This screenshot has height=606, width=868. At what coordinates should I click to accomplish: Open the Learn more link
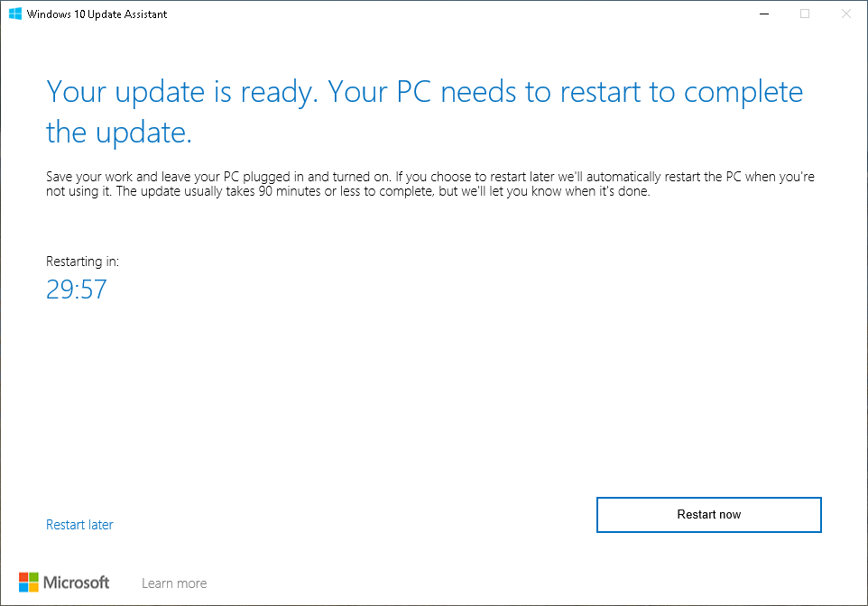click(174, 583)
